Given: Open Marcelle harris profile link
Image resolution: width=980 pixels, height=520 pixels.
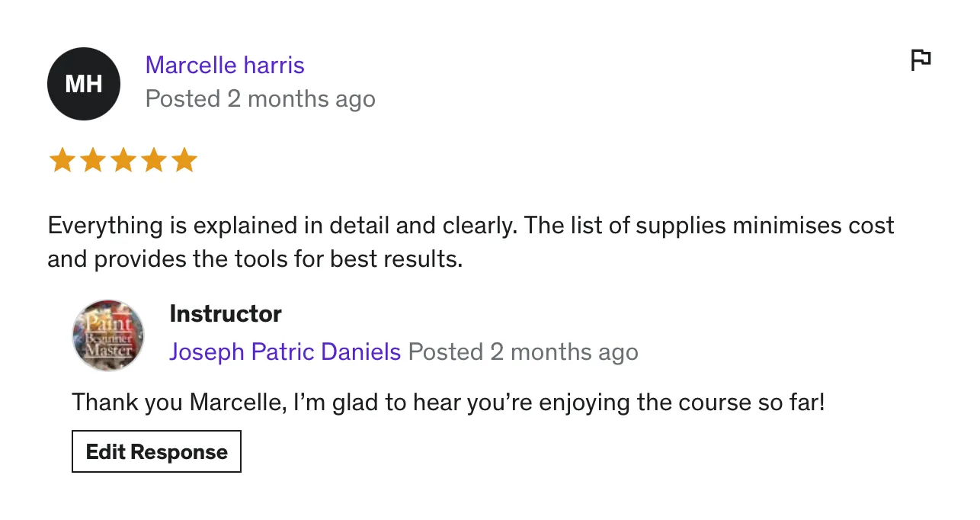Looking at the screenshot, I should 225,65.
